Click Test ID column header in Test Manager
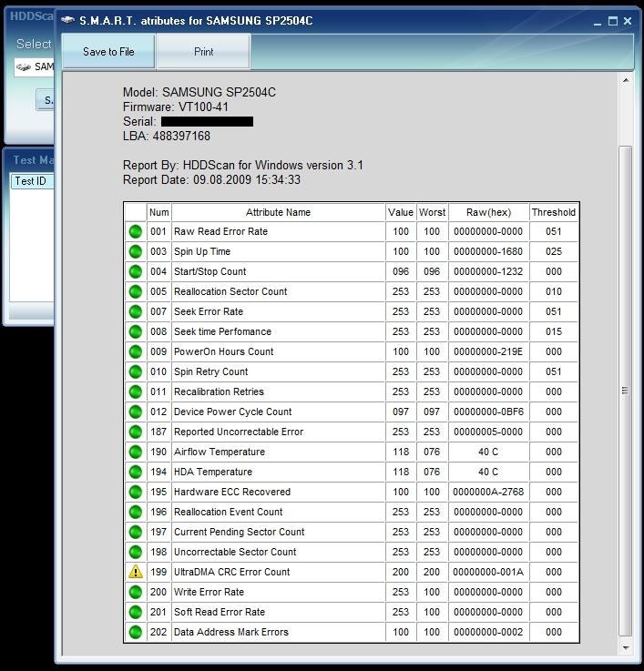 pos(33,181)
